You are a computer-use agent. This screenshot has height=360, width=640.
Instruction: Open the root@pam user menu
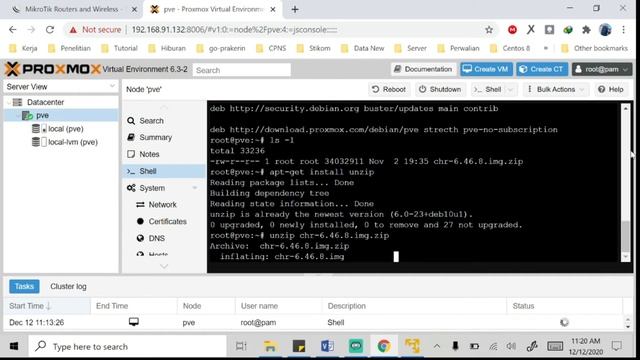[602, 69]
